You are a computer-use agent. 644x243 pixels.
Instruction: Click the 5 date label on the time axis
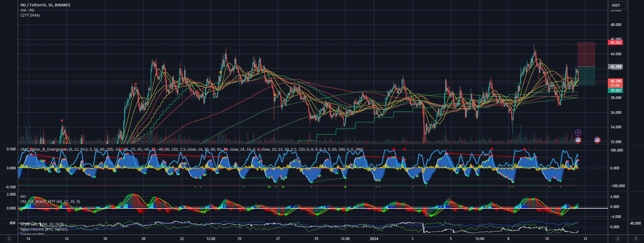(x=451, y=239)
